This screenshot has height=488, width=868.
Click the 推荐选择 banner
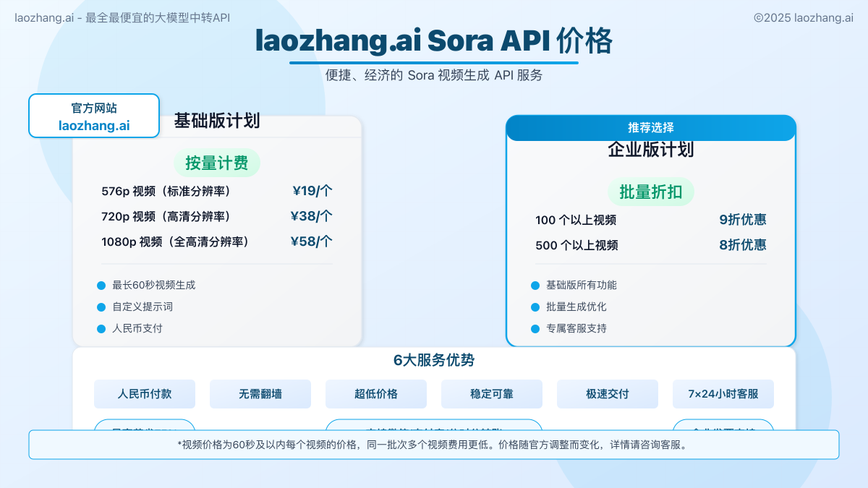[651, 127]
